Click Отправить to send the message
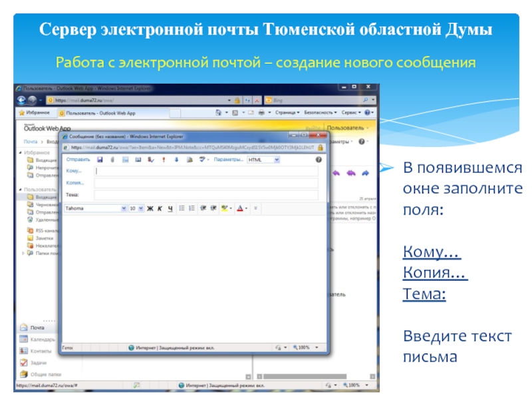Image resolution: width=532 pixels, height=399 pixels. (x=78, y=160)
